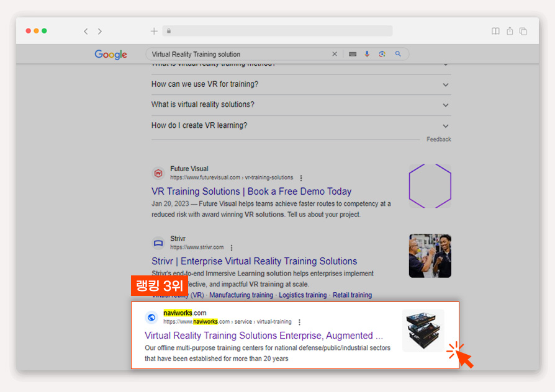Viewport: 555px width, 392px height.
Task: Open more options for the Future Visual result
Action: pyautogui.click(x=301, y=178)
